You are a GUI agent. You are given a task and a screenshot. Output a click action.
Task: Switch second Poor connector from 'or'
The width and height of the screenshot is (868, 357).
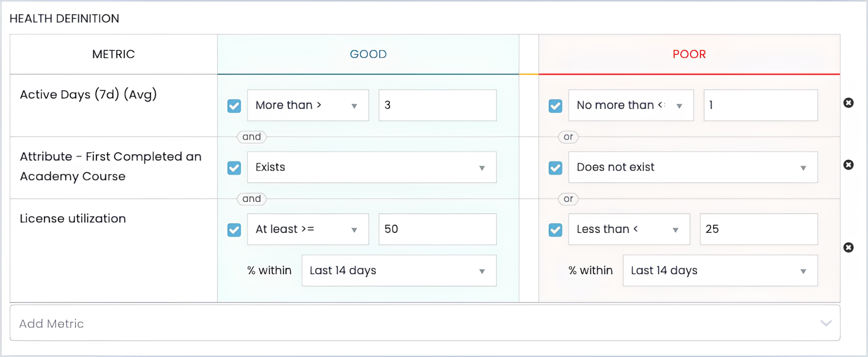(x=568, y=199)
